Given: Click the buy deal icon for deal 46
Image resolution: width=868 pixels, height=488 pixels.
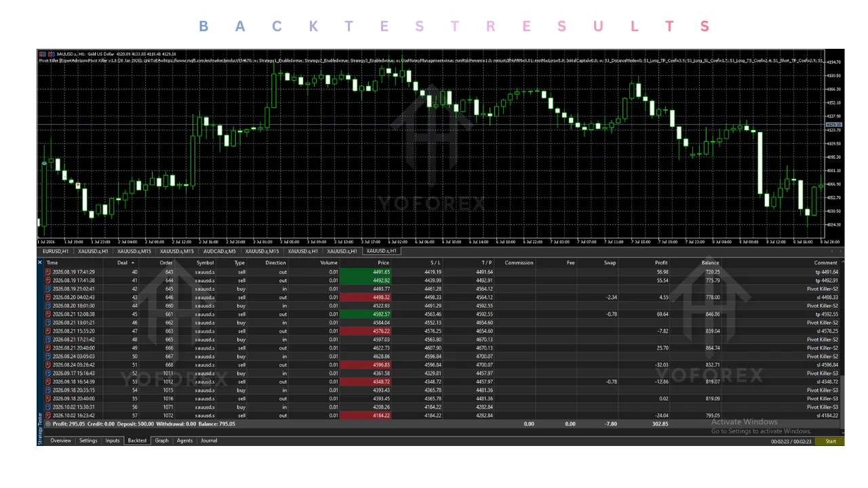Looking at the screenshot, I should coord(48,323).
